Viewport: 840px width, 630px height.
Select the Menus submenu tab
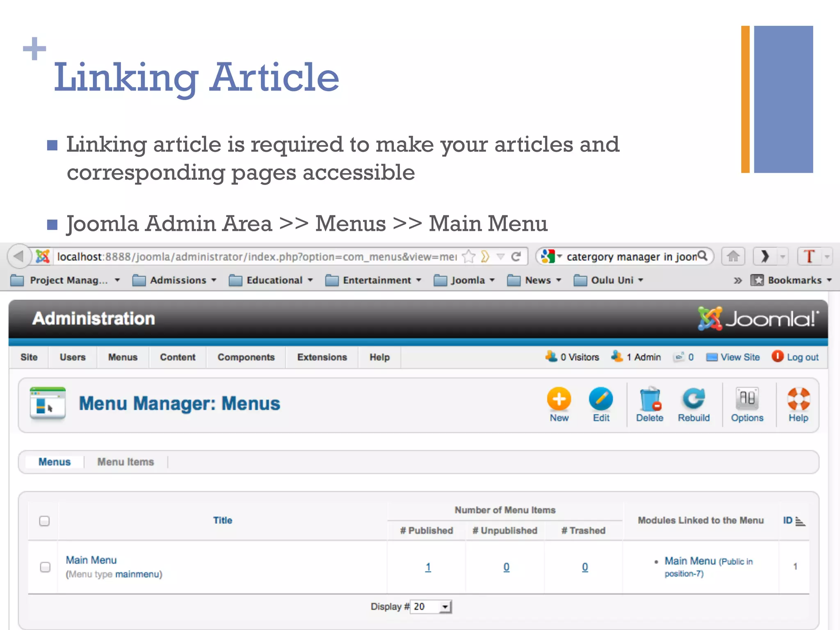[x=55, y=462]
